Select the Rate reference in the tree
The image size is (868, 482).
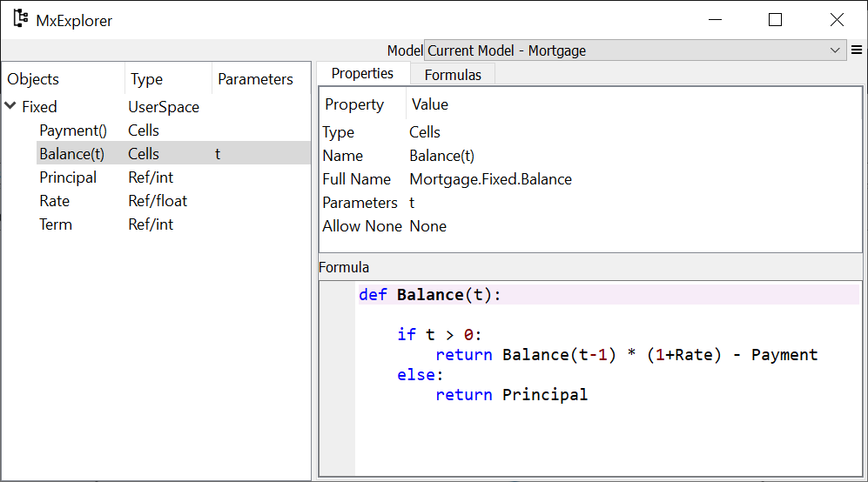pyautogui.click(x=54, y=201)
